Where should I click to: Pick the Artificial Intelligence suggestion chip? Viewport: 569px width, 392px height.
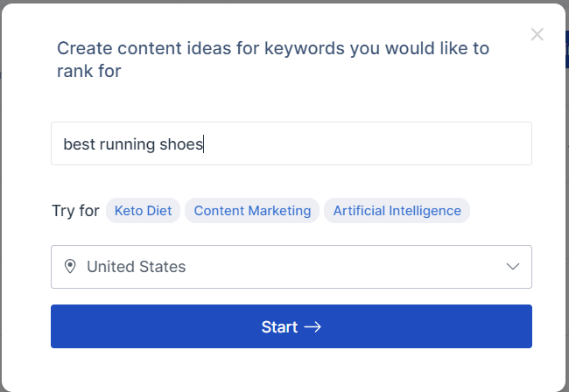click(397, 211)
